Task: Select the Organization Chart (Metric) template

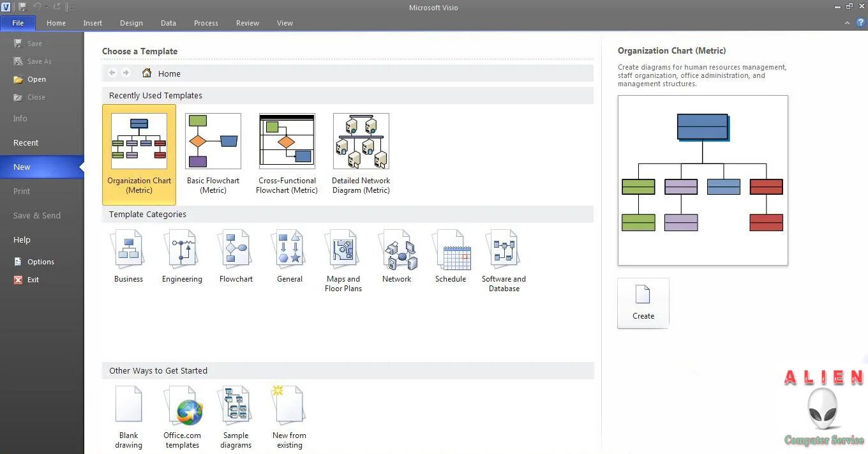Action: 139,155
